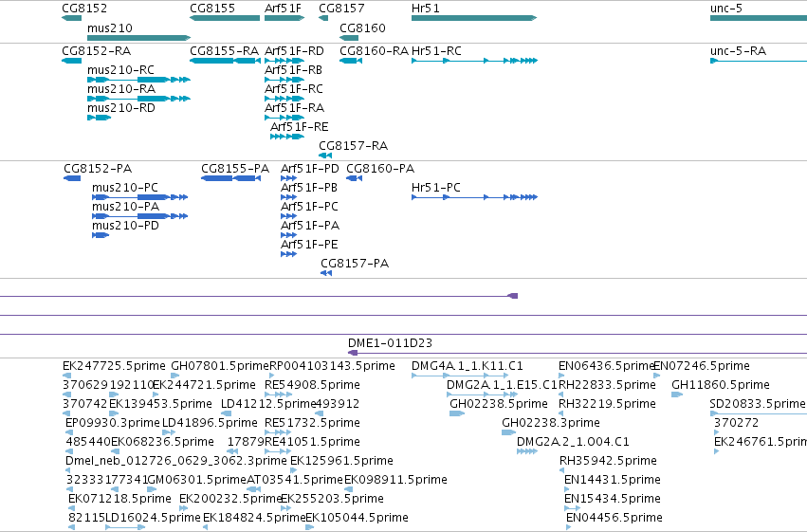
Task: Select the mus210-RA transcript
Action: tap(139, 99)
